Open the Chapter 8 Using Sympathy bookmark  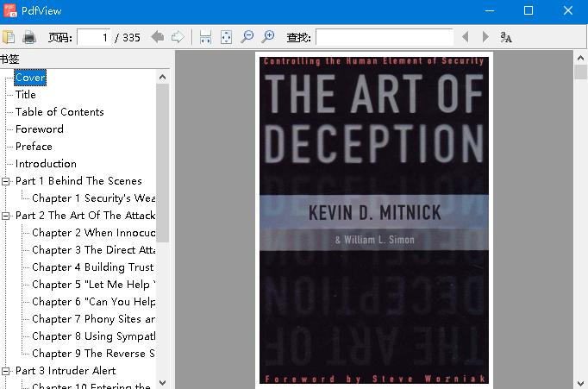(94, 336)
